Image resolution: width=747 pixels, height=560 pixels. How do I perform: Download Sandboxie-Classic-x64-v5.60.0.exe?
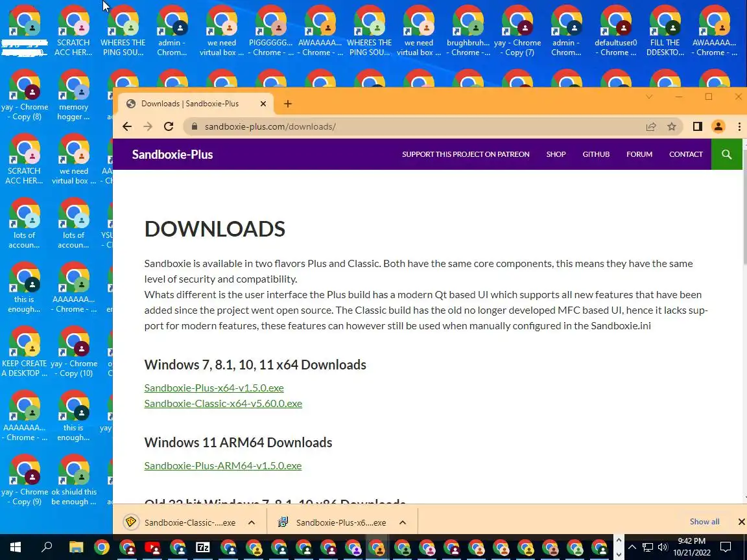[223, 403]
